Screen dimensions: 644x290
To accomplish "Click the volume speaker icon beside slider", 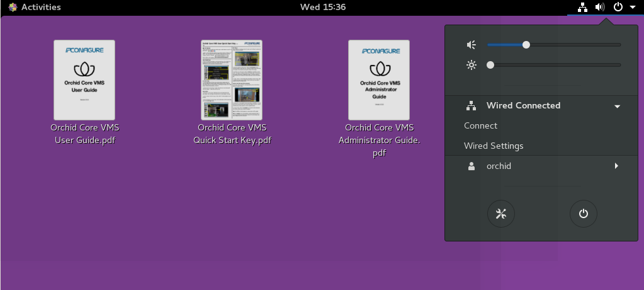I will tap(471, 45).
